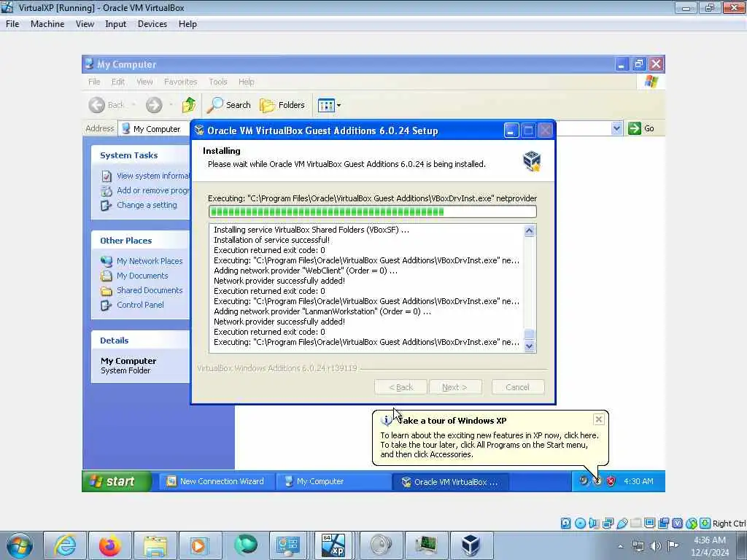Open Favorites menu in My Computer window

[181, 82]
